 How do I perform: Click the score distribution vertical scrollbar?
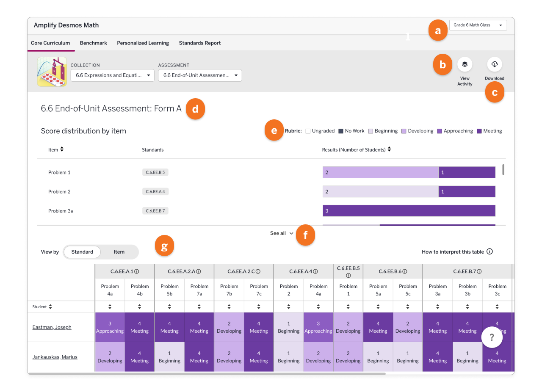point(503,170)
